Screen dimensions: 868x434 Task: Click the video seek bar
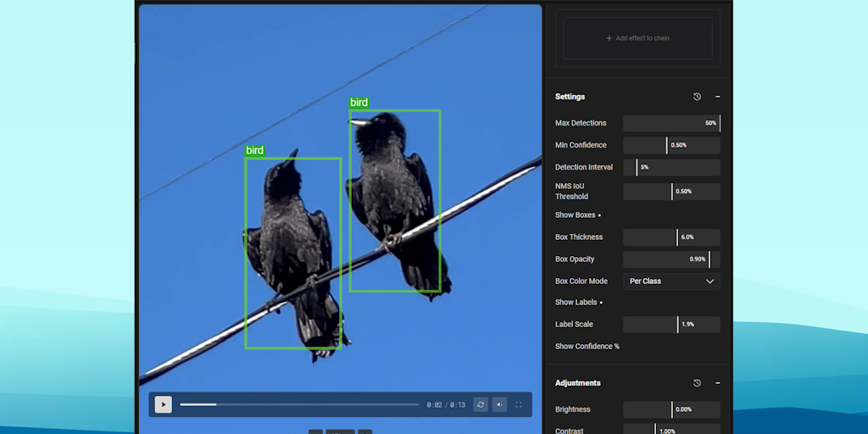(x=298, y=404)
